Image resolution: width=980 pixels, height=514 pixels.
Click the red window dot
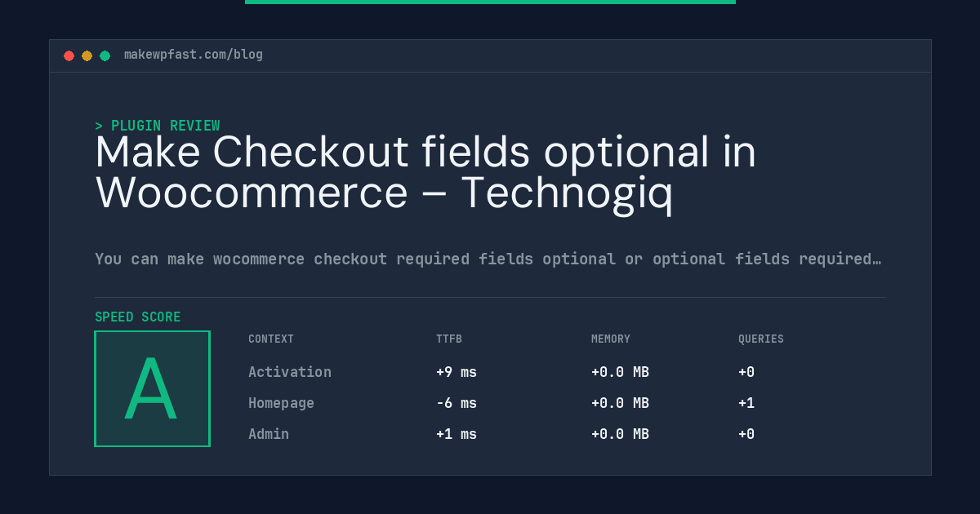point(69,55)
